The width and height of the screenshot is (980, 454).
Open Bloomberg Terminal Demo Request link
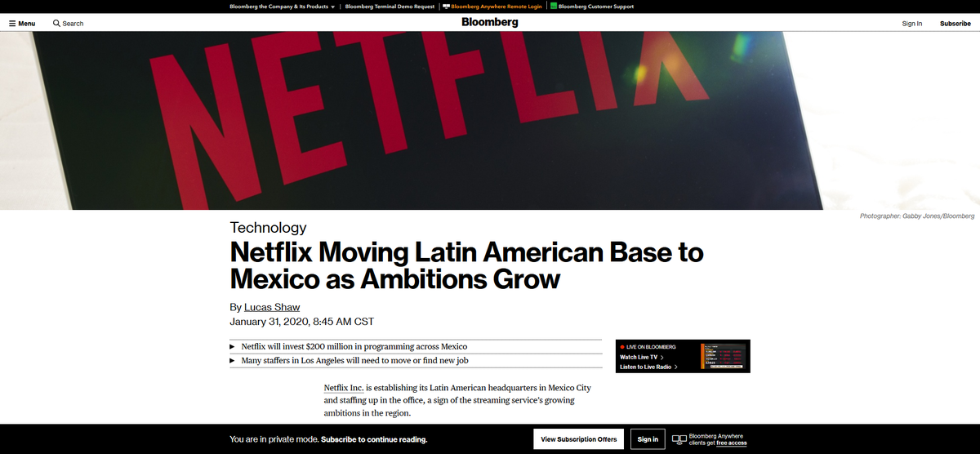pyautogui.click(x=390, y=7)
